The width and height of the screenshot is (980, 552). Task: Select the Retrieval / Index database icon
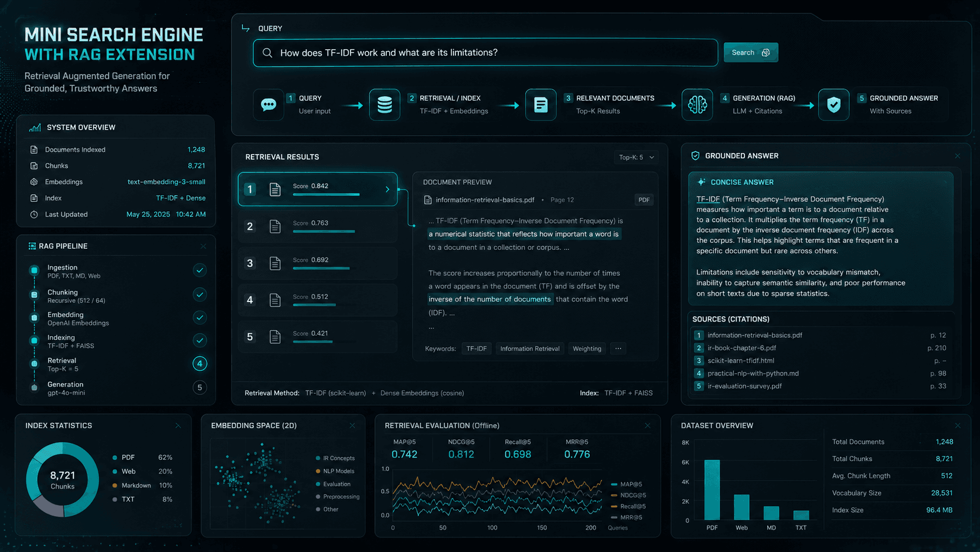coord(384,104)
